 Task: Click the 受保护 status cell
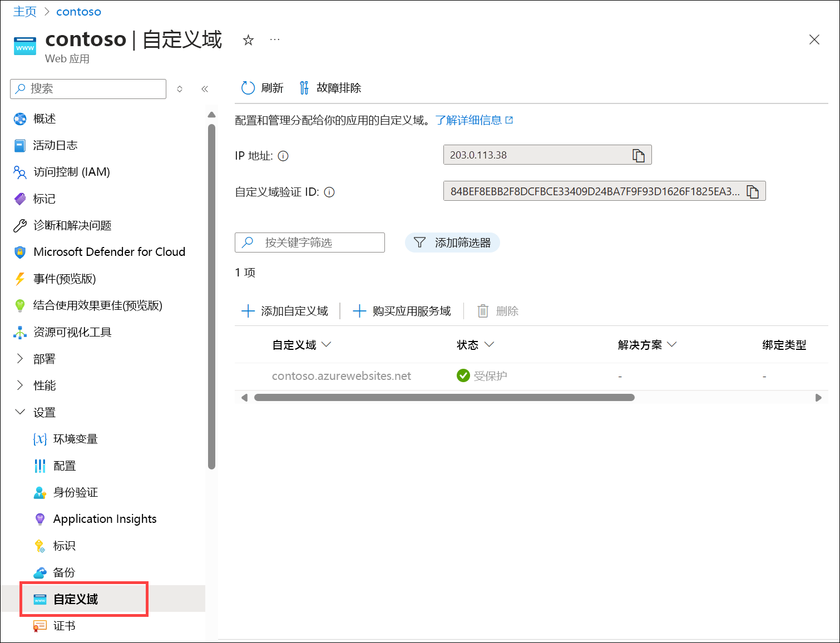[482, 376]
